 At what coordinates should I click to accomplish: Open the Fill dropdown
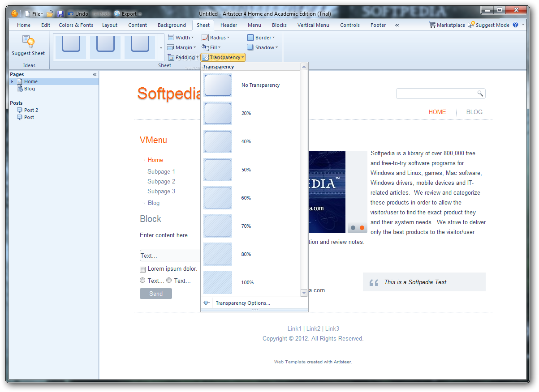211,47
